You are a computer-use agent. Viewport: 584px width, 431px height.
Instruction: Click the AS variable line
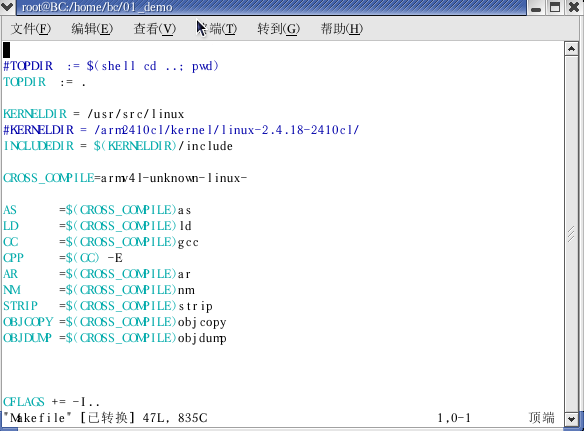pos(97,210)
